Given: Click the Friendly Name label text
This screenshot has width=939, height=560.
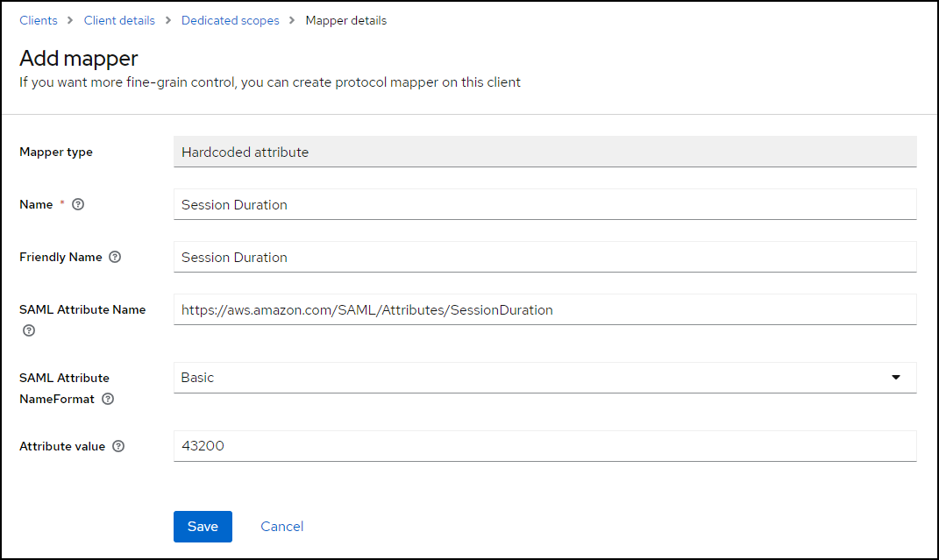Looking at the screenshot, I should [x=60, y=258].
